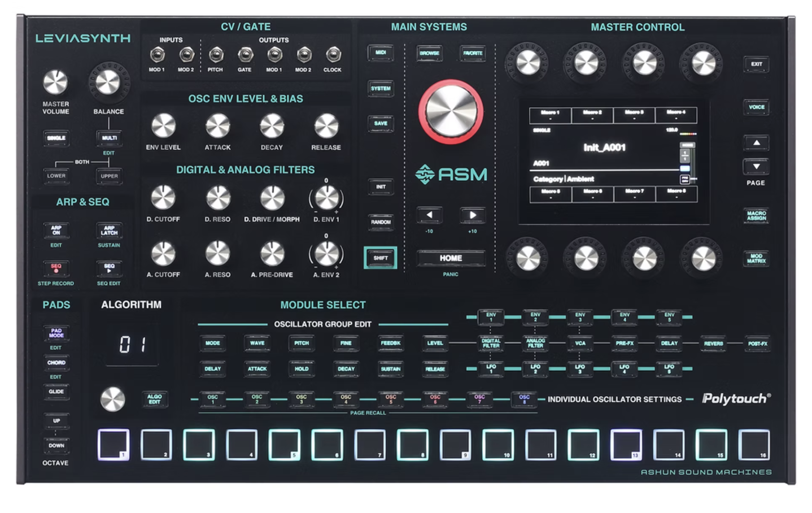Toggle the SHIFT button
The width and height of the screenshot is (812, 513).
coord(381,258)
